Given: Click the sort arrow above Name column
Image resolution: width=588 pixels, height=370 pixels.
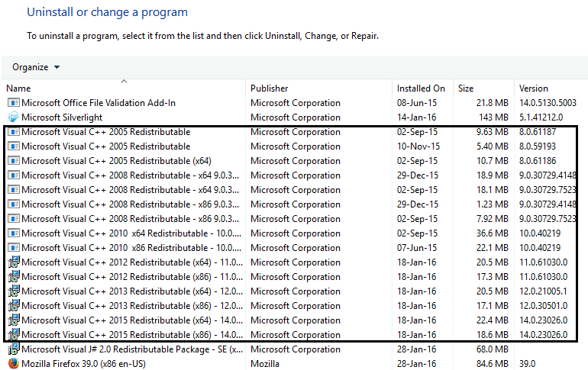Looking at the screenshot, I should pos(124,81).
